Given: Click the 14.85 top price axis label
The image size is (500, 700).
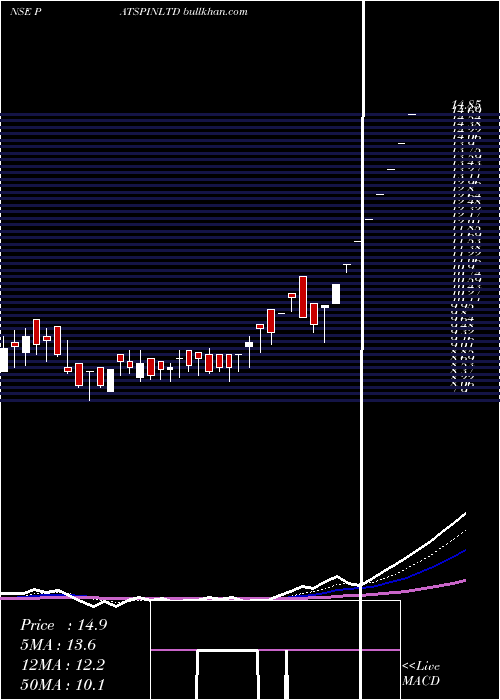Looking at the screenshot, I should click(x=467, y=104).
